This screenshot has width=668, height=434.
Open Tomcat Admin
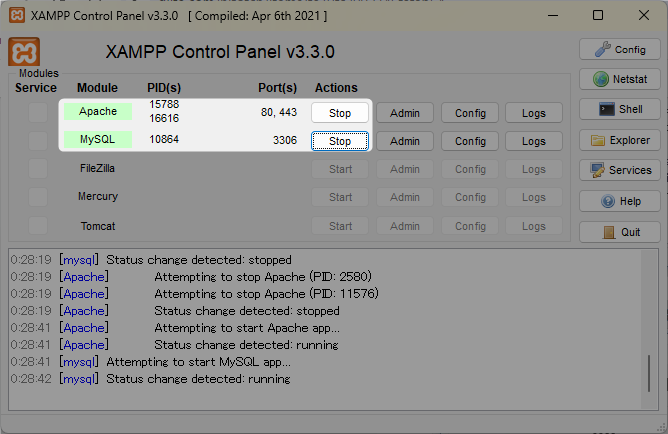pos(405,226)
